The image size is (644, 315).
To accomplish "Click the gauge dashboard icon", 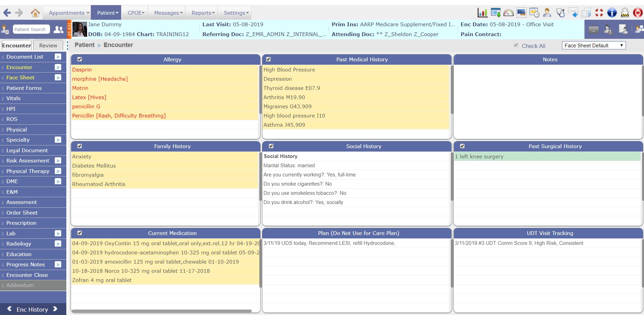I will click(x=508, y=13).
